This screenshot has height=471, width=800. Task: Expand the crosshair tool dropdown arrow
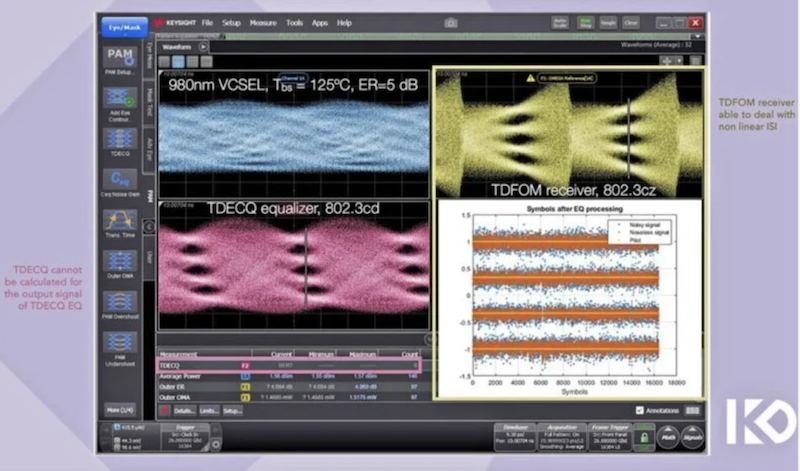pyautogui.click(x=679, y=61)
